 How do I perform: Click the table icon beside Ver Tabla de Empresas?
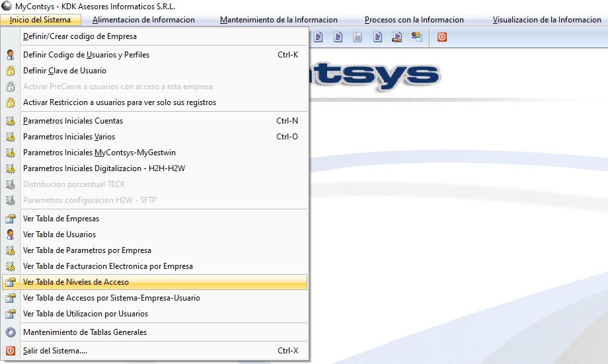click(x=10, y=219)
